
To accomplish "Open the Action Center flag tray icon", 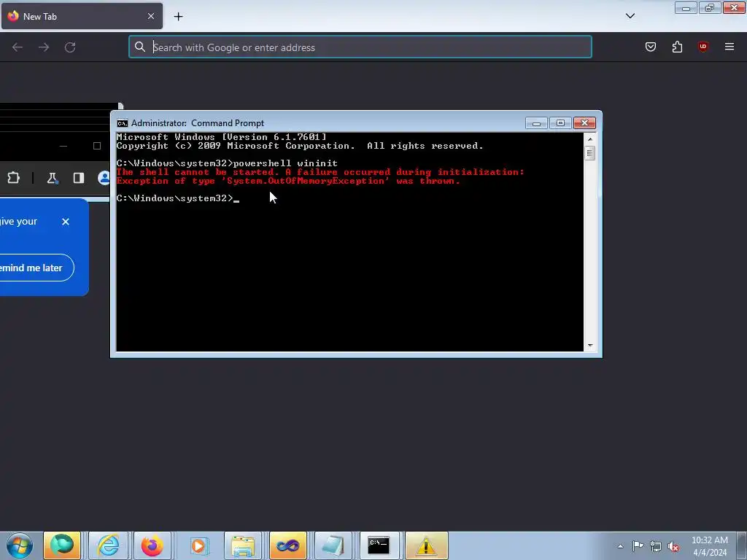I will tap(638, 546).
